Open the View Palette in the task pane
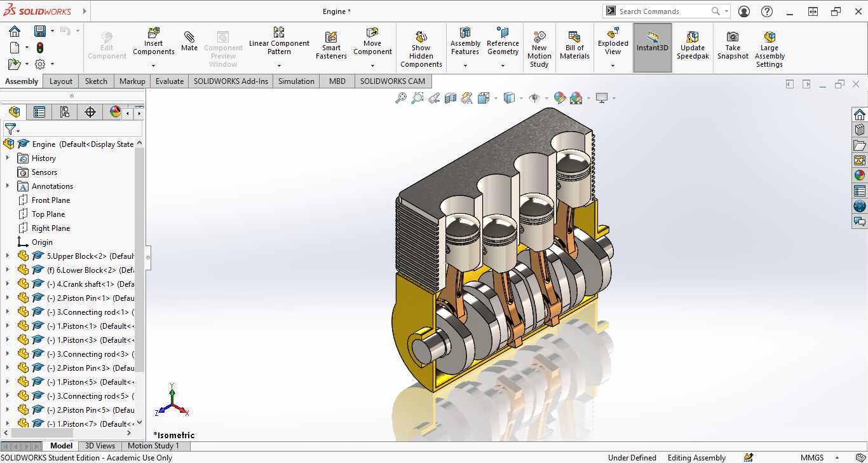Viewport: 868px width, 463px height. (x=860, y=160)
